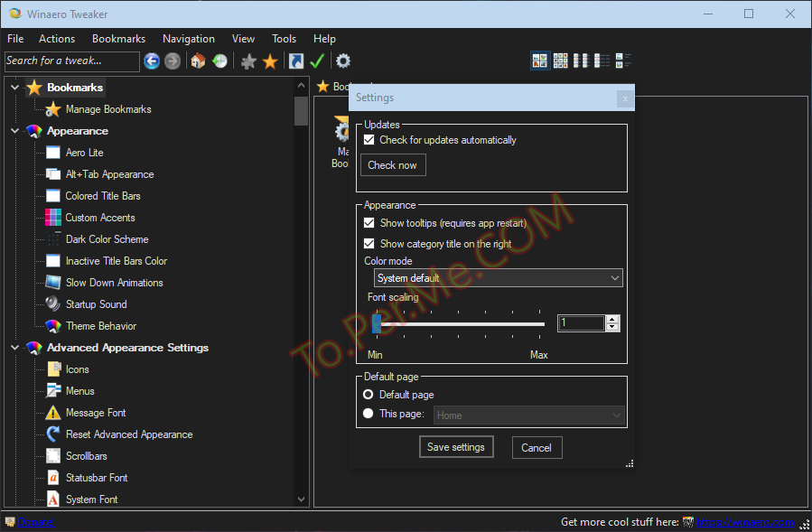Click the gold star bookmarks toolbar icon
The image size is (812, 532).
coord(270,61)
